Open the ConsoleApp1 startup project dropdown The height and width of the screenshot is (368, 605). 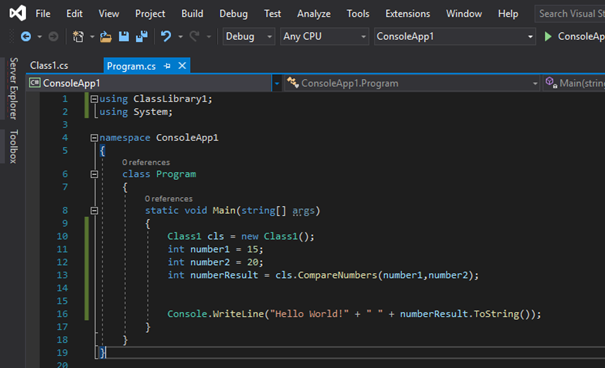tap(455, 37)
